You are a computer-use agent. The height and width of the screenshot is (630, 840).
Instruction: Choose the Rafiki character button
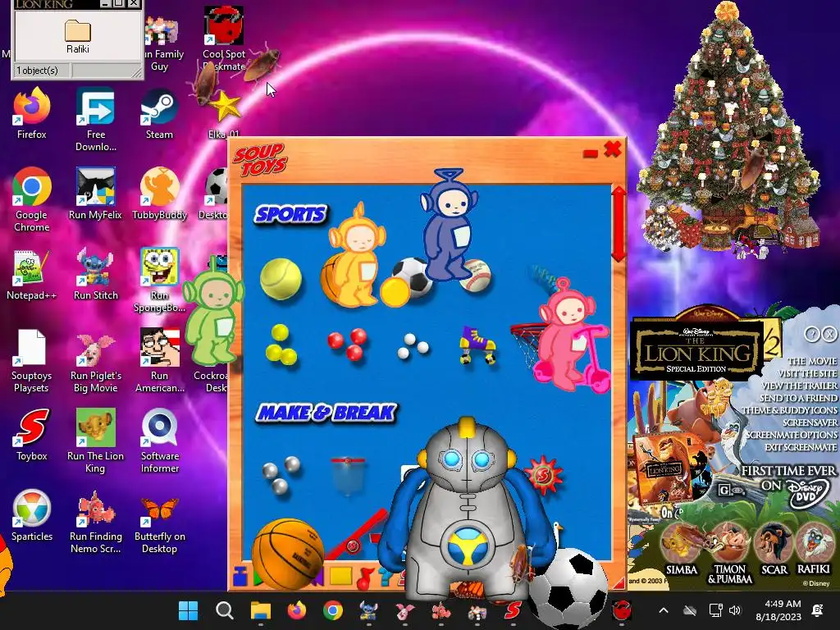pyautogui.click(x=814, y=549)
